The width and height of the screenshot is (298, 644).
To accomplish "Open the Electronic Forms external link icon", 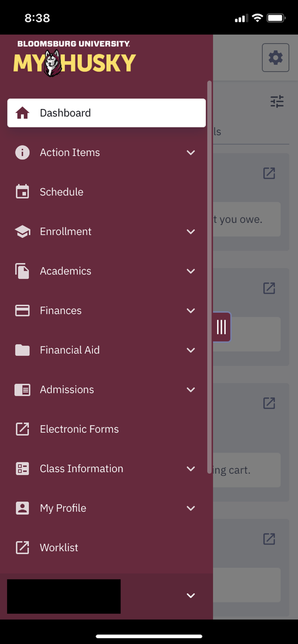I will tap(22, 429).
